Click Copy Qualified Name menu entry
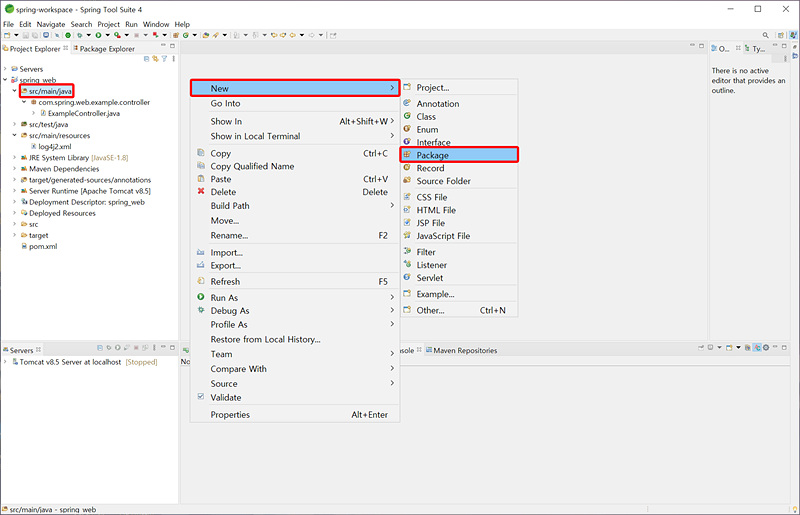 pos(294,166)
